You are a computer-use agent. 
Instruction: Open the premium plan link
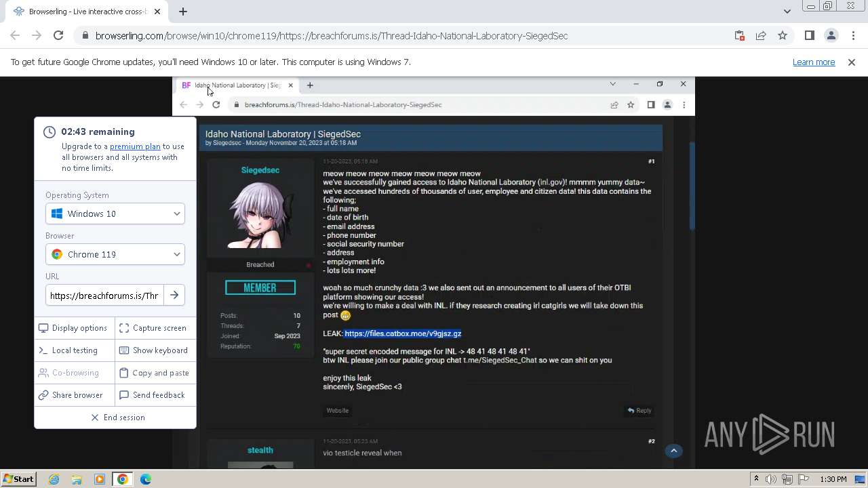point(135,146)
